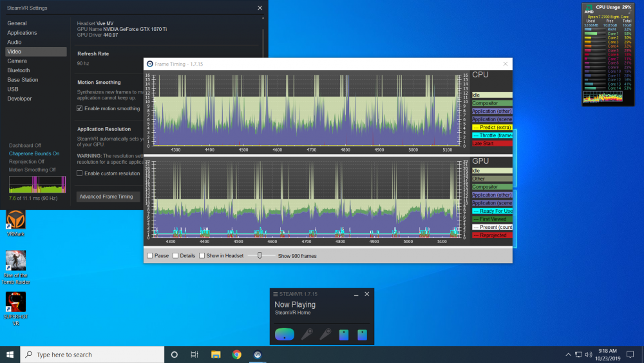This screenshot has height=363, width=644.
Task: Select Applications settings category
Action: [22, 33]
